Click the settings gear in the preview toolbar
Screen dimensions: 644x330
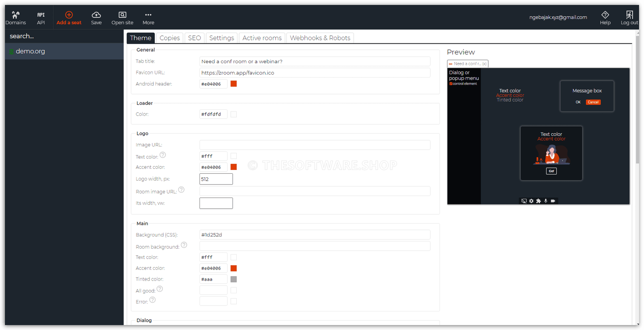pyautogui.click(x=531, y=201)
